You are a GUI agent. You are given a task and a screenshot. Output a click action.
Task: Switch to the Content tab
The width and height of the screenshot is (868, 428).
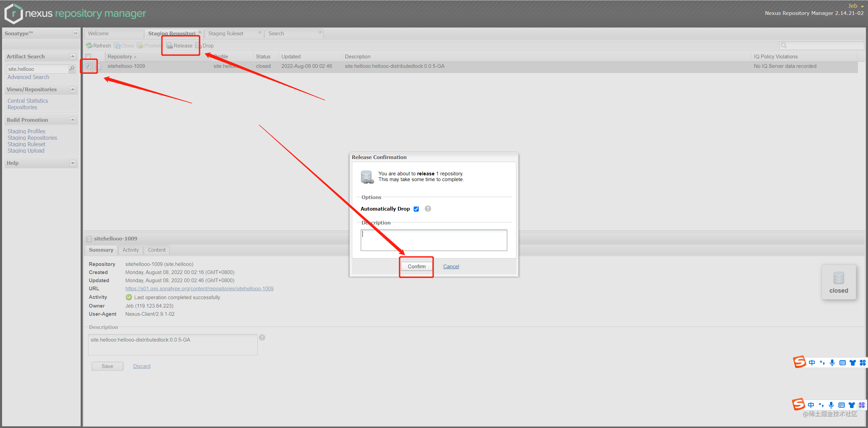[x=157, y=250]
